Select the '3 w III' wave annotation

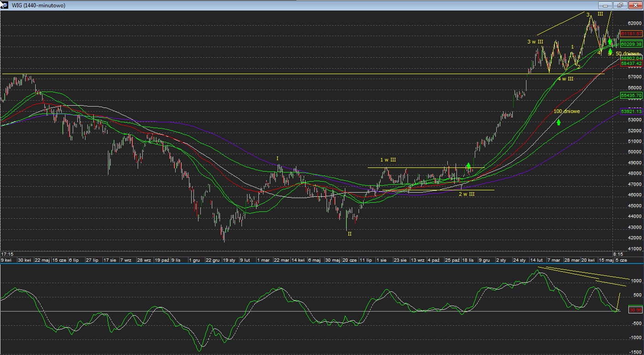point(535,42)
